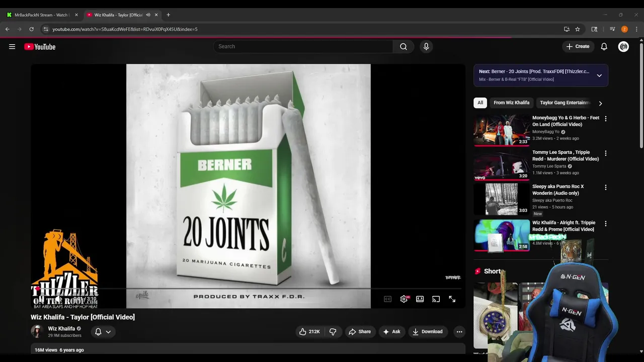Go back in browser history
This screenshot has width=644, height=362.
coord(8,29)
